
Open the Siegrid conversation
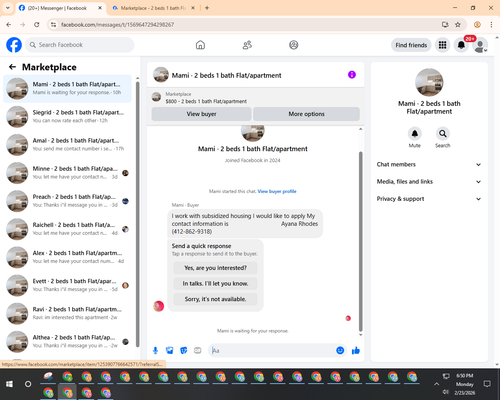(x=68, y=117)
